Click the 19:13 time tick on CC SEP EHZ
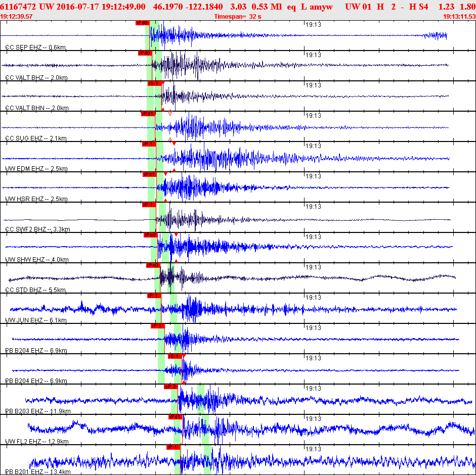The width and height of the screenshot is (476, 475). (313, 25)
